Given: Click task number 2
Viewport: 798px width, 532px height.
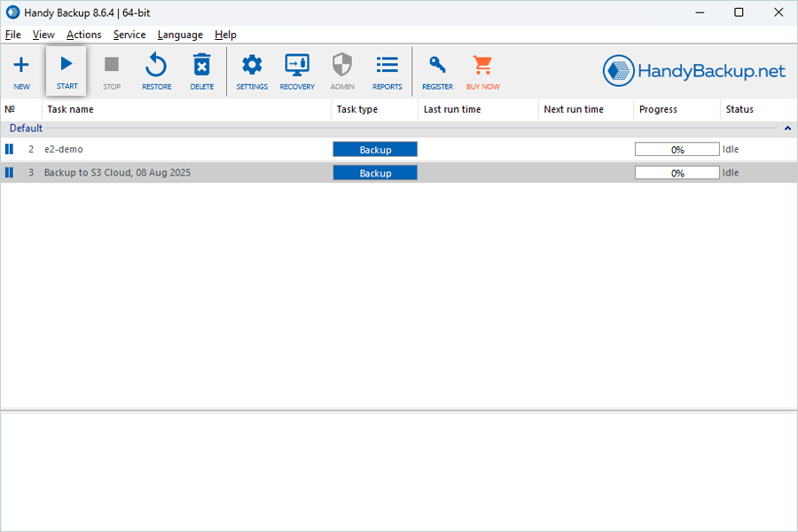Looking at the screenshot, I should click(31, 149).
